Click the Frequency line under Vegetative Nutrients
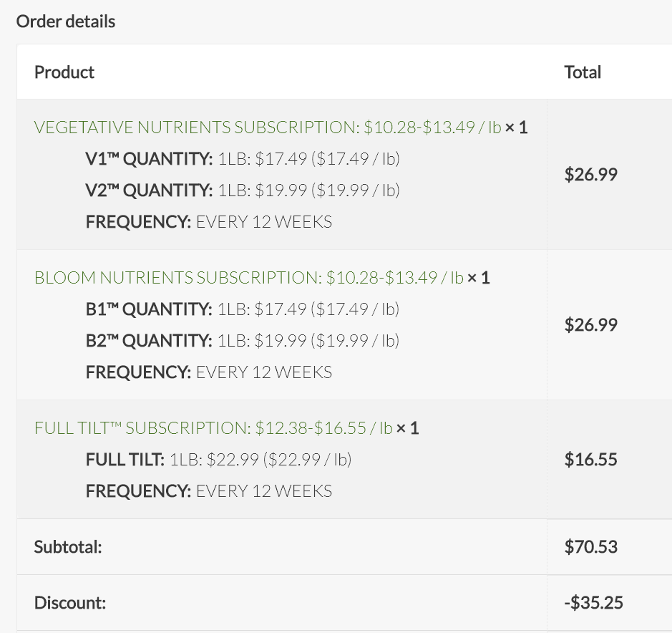Image resolution: width=672 pixels, height=633 pixels. (x=208, y=222)
